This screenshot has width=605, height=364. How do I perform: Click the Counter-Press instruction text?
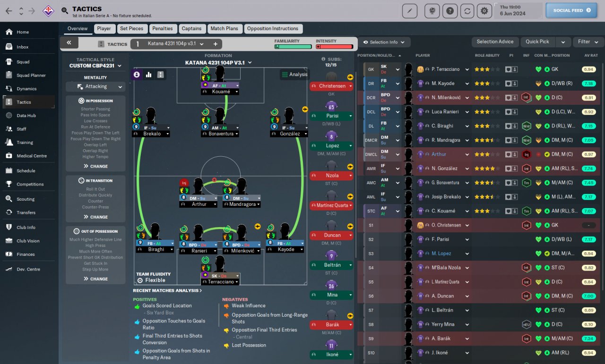coord(95,207)
